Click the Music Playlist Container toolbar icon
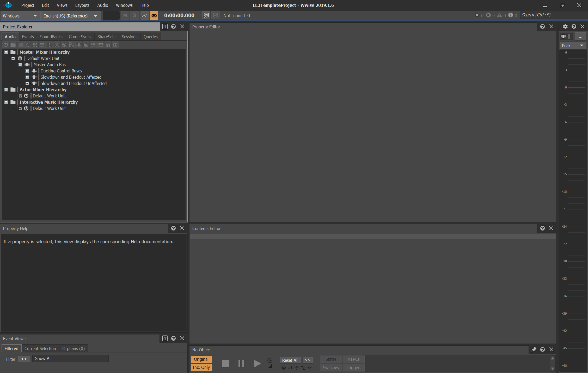This screenshot has width=588, height=373. [x=101, y=45]
